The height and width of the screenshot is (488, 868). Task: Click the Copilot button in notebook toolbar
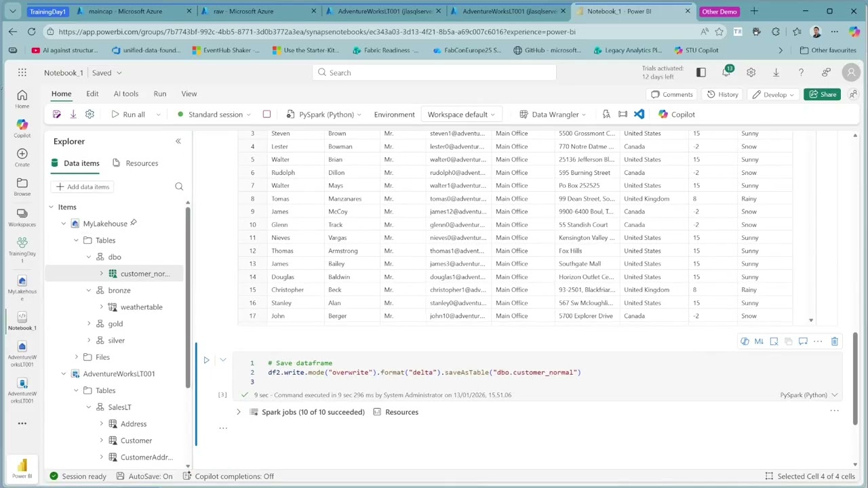coord(676,115)
